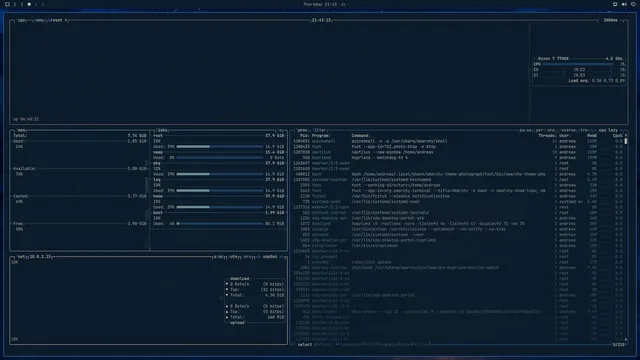Toggle reverse sorting in proc header
The height and width of the screenshot is (360, 640).
coord(568,130)
